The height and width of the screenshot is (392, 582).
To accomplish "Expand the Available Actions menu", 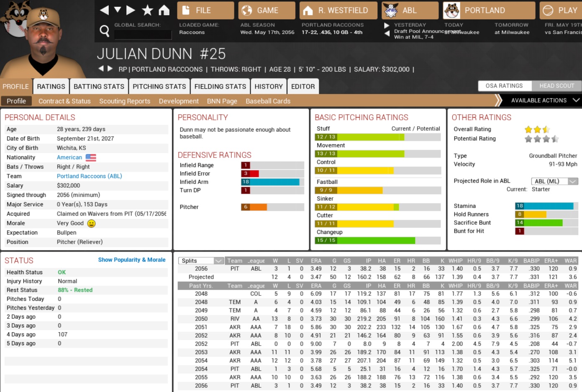I will [544, 100].
